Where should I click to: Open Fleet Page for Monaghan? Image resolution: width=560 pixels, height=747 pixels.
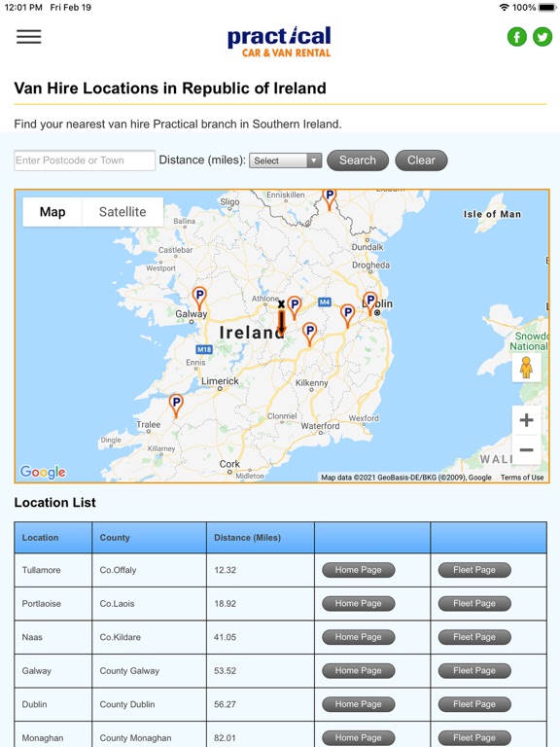coord(474,737)
